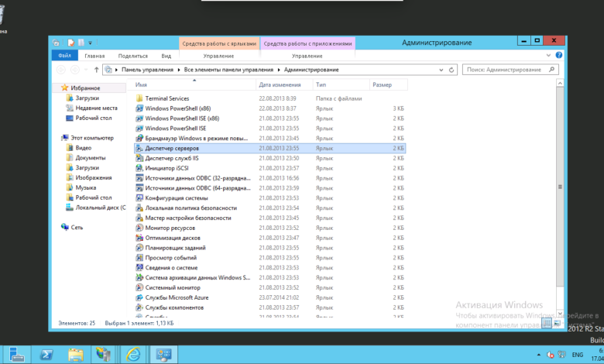This screenshot has width=604, height=364.
Task: Collapse the Этот компьютер tree node
Action: (57, 138)
